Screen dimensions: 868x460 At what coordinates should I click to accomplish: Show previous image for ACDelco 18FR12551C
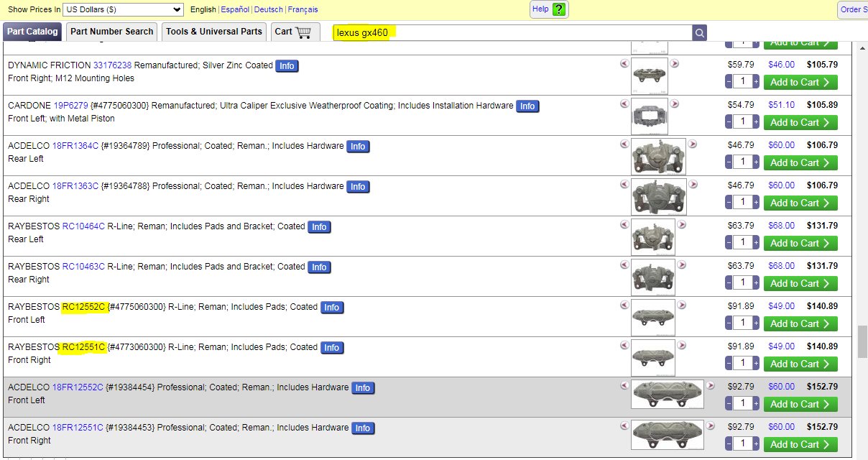(624, 425)
